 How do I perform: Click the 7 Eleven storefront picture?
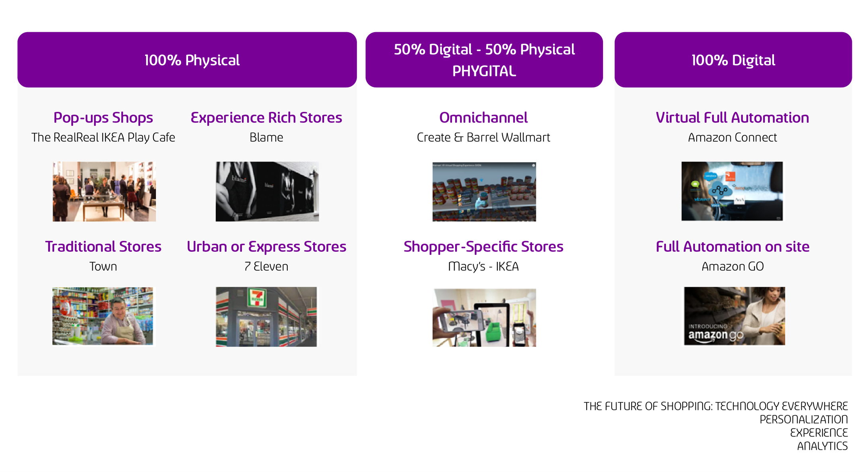(266, 317)
